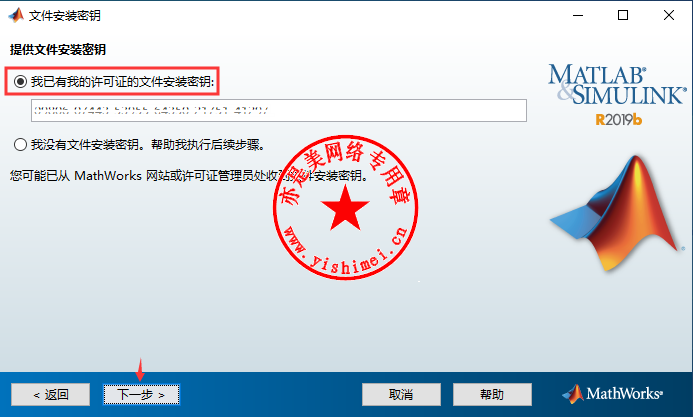Click the file installation key input field
Image resolution: width=693 pixels, height=417 pixels.
[x=278, y=110]
